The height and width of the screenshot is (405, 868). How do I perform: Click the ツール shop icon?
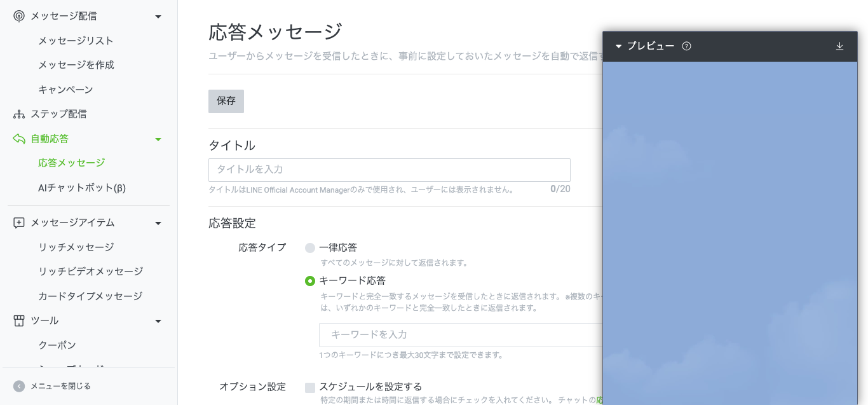pyautogui.click(x=19, y=321)
